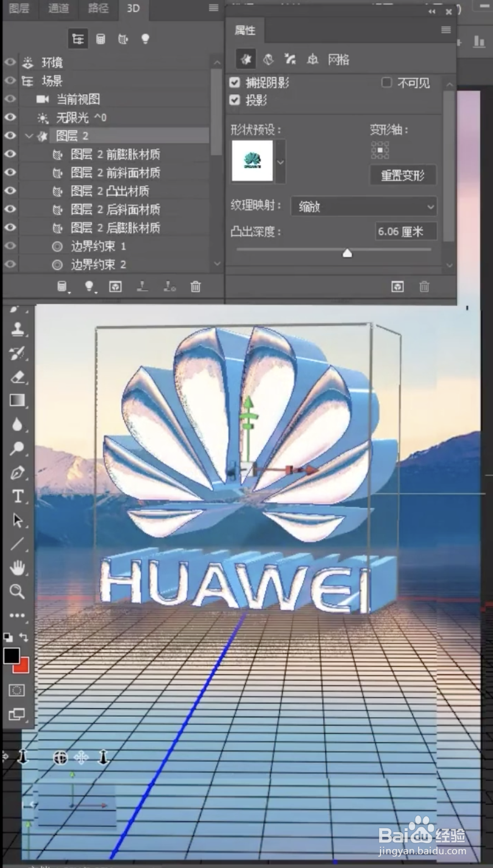Click render icon in Properties panel footer

397,287
